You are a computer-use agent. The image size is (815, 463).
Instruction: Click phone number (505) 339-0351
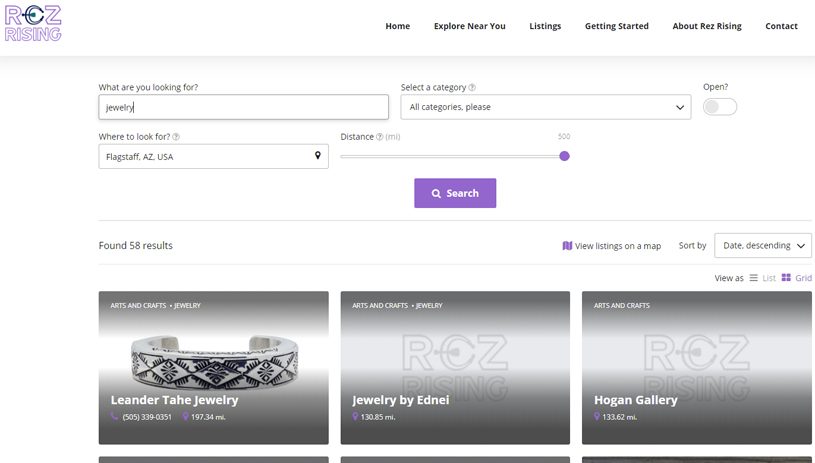147,417
